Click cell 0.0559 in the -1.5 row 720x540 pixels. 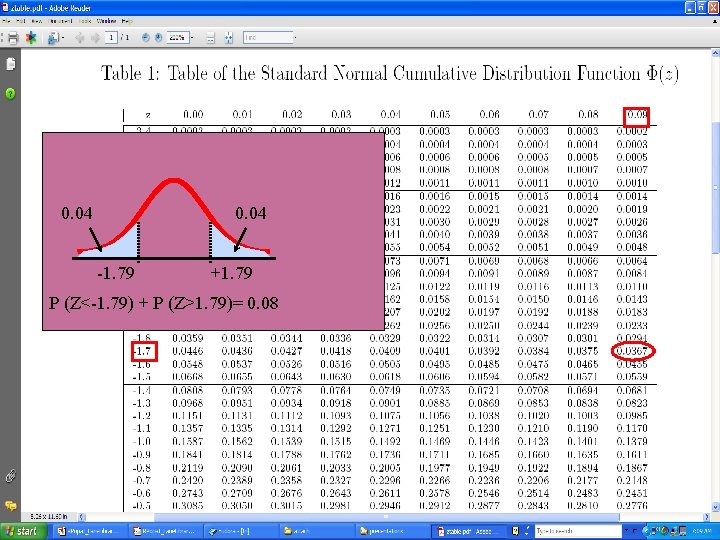[x=632, y=377]
